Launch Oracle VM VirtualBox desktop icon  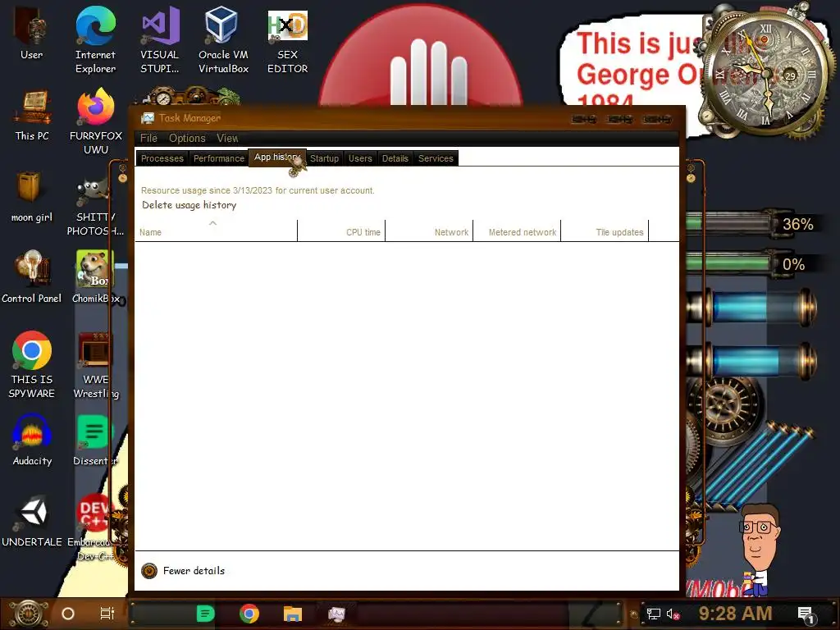(x=223, y=41)
